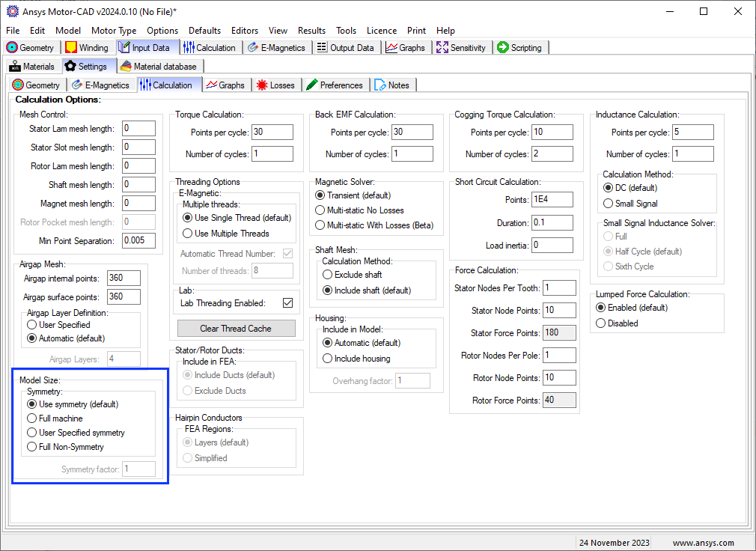This screenshot has width=756, height=551.
Task: Select Use Multiple Threads option
Action: click(x=187, y=234)
